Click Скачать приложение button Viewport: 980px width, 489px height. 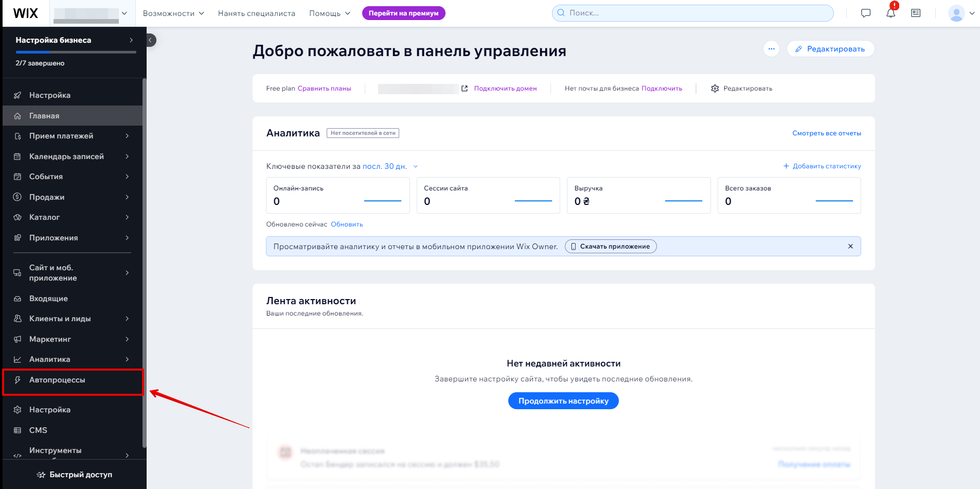click(x=611, y=247)
